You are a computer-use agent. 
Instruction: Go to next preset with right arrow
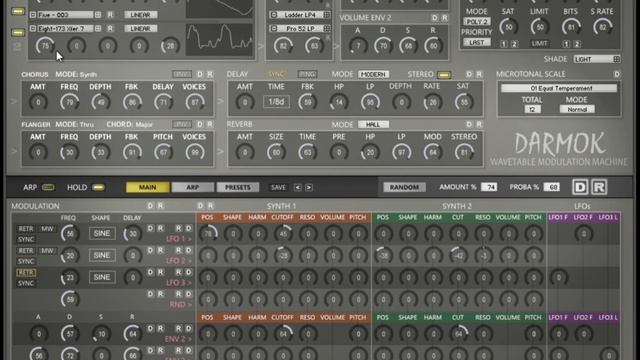click(x=309, y=187)
